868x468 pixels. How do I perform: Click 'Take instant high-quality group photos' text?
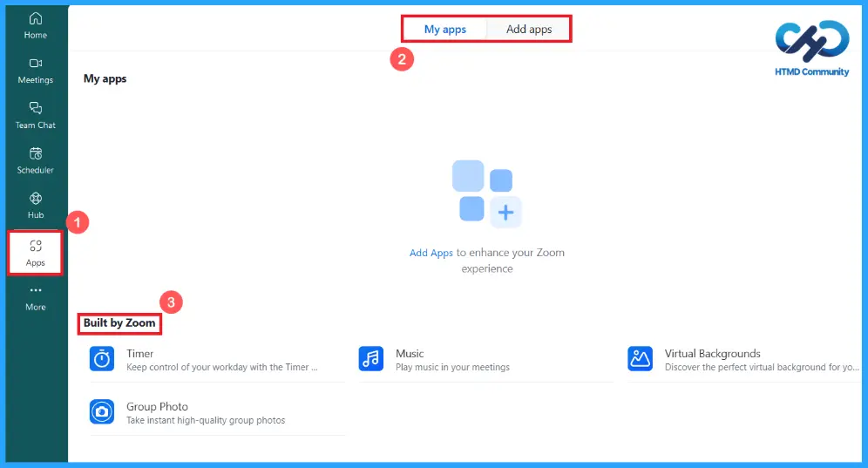206,420
